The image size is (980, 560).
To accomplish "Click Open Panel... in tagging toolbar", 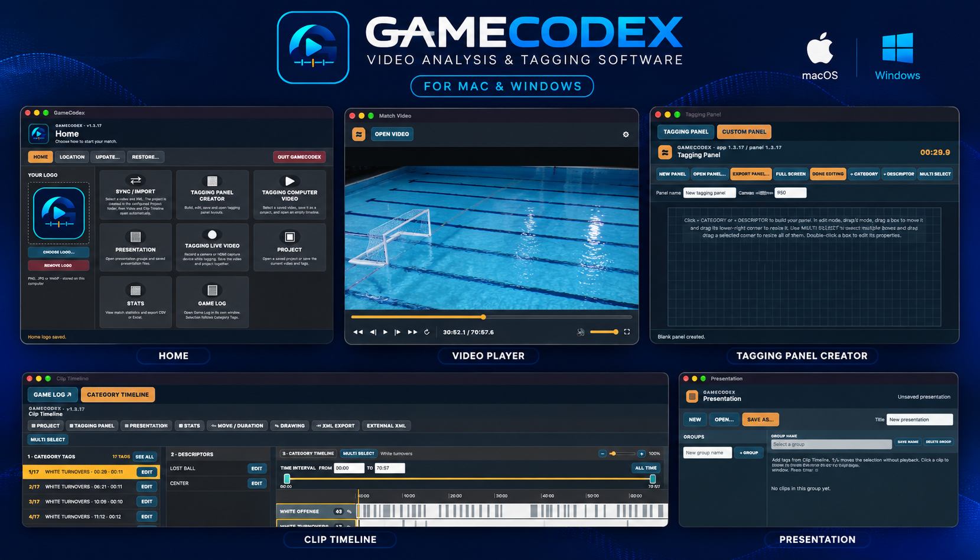I will (x=709, y=174).
